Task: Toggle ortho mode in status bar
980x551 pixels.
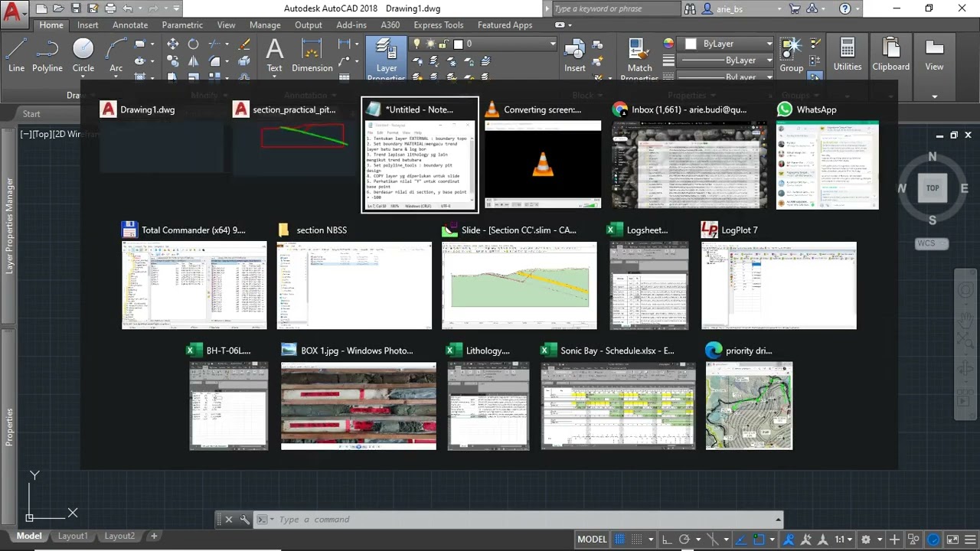Action: click(x=667, y=540)
